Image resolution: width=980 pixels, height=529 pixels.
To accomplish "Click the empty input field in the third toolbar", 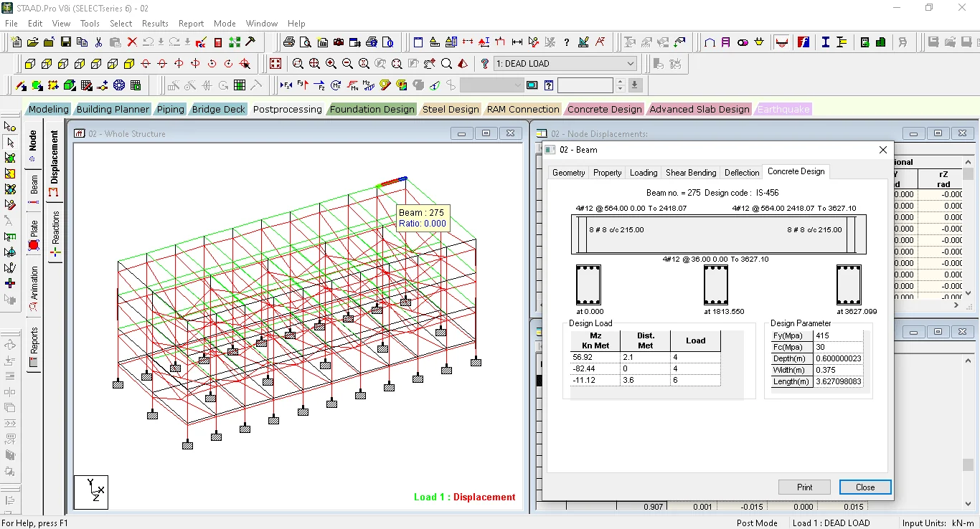I will [585, 85].
